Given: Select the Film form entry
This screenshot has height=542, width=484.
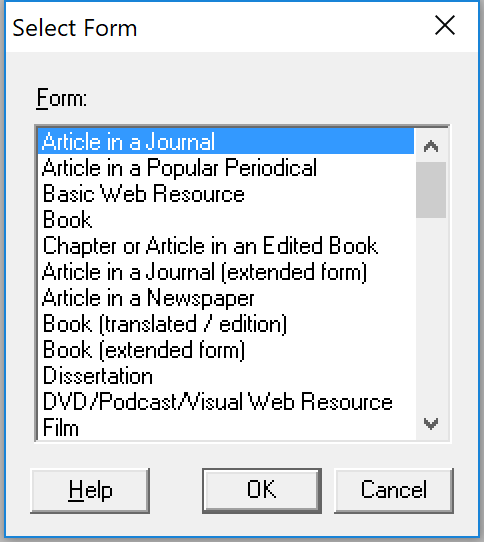Looking at the screenshot, I should point(225,428).
